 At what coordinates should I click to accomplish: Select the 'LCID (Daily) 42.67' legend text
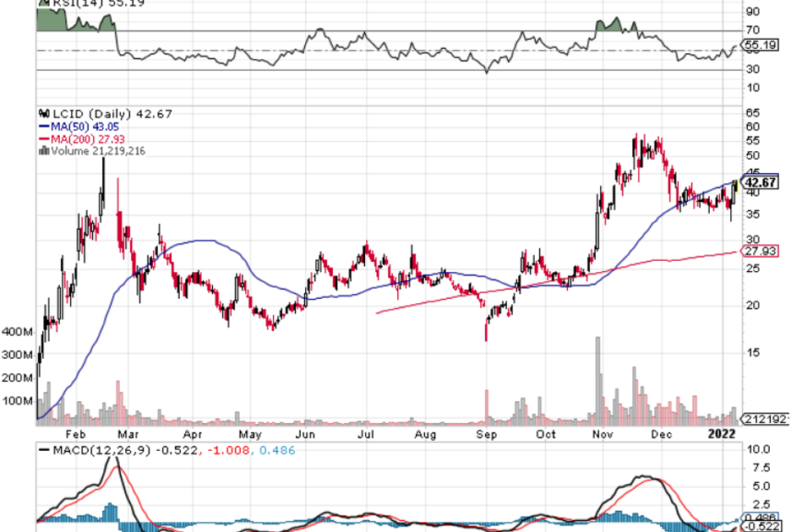[112, 114]
